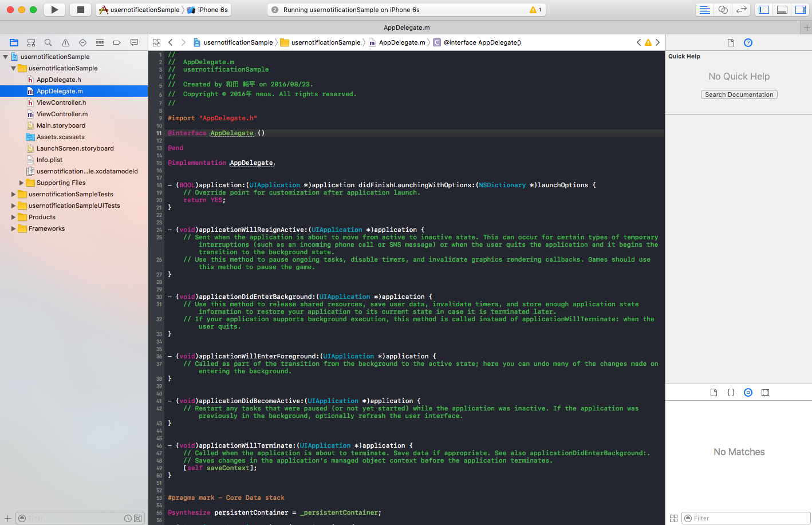Viewport: 812px width, 525px height.
Task: Focus the library Filter field
Action: point(746,518)
